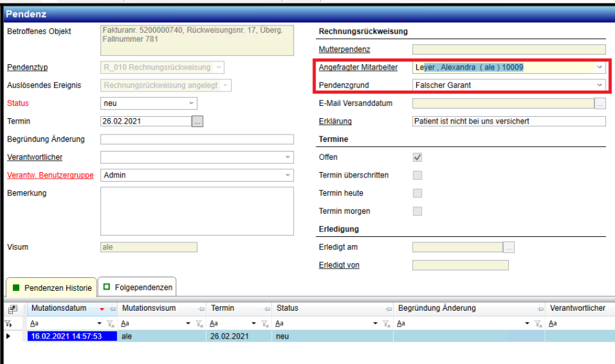Open Begründung Änderung filter value dropdown arrow

[x=527, y=324]
